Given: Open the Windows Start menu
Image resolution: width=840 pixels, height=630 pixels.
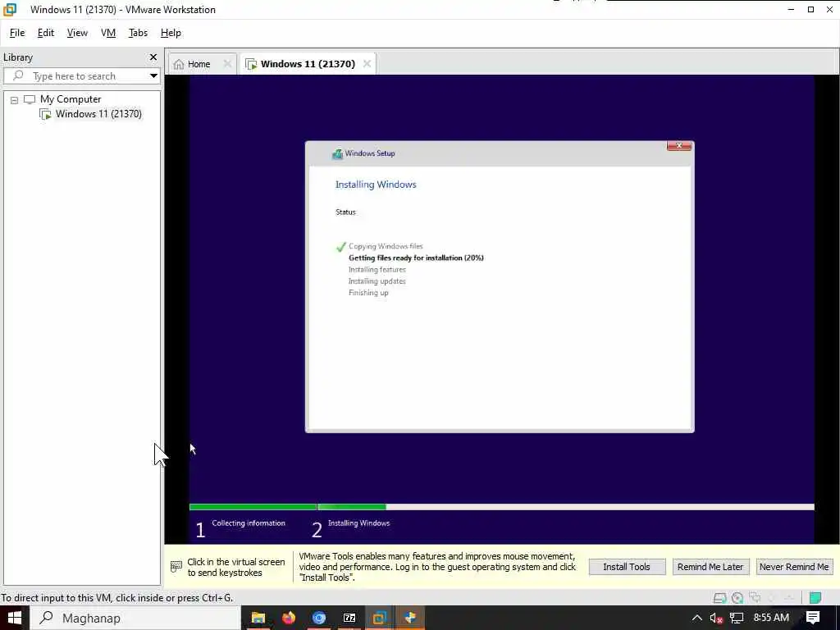Looking at the screenshot, I should click(15, 618).
